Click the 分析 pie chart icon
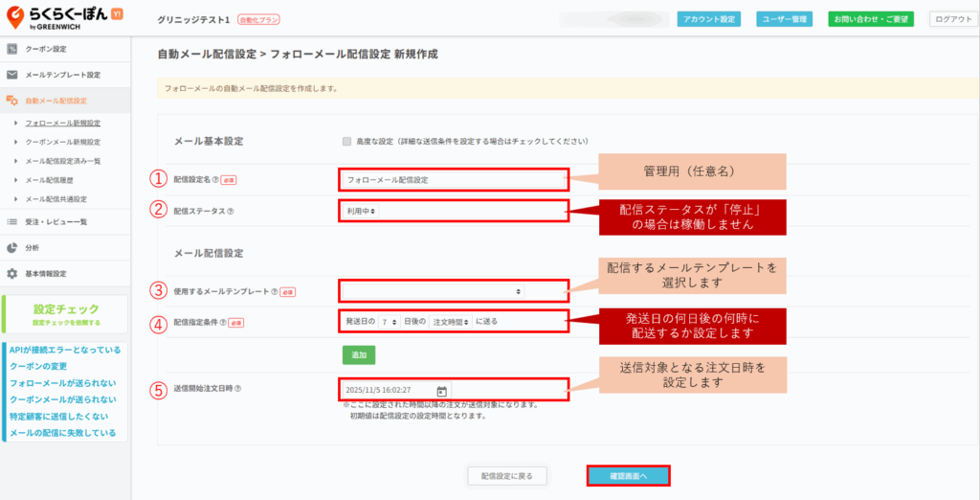980x500 pixels. click(x=11, y=247)
